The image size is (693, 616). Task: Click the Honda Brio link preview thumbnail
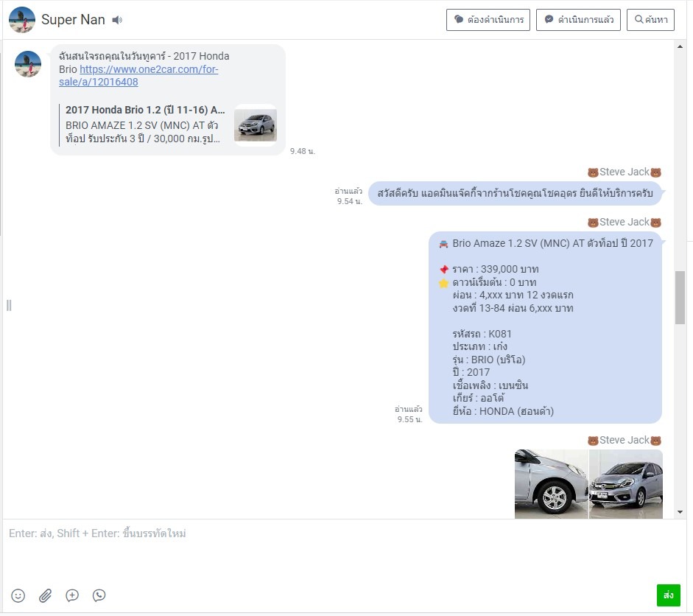[x=255, y=125]
